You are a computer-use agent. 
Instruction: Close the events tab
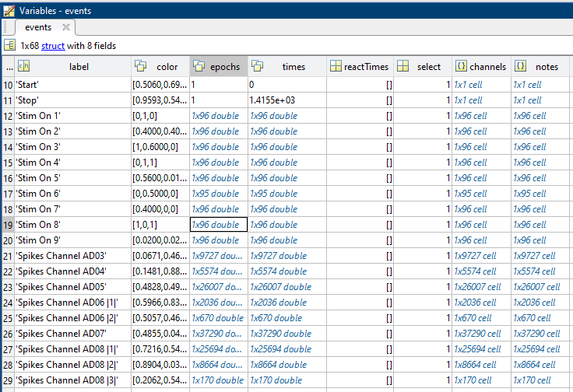(66, 27)
